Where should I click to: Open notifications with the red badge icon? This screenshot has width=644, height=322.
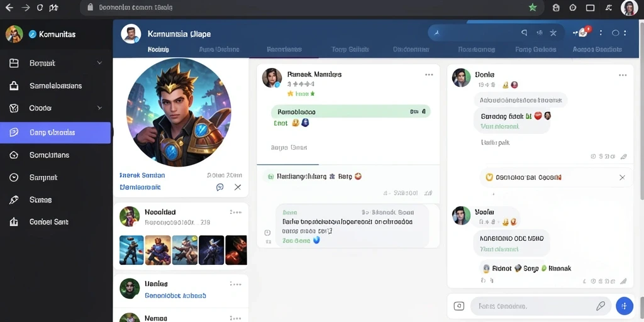point(583,32)
